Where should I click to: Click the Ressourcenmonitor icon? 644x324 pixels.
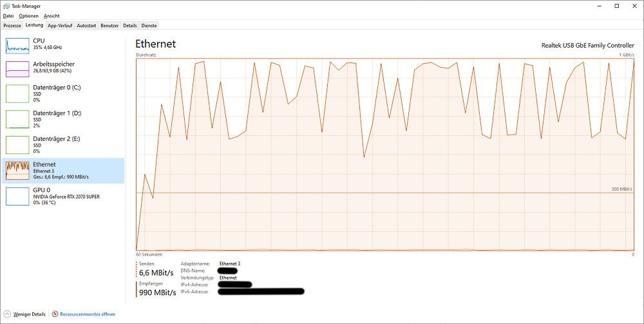55,314
